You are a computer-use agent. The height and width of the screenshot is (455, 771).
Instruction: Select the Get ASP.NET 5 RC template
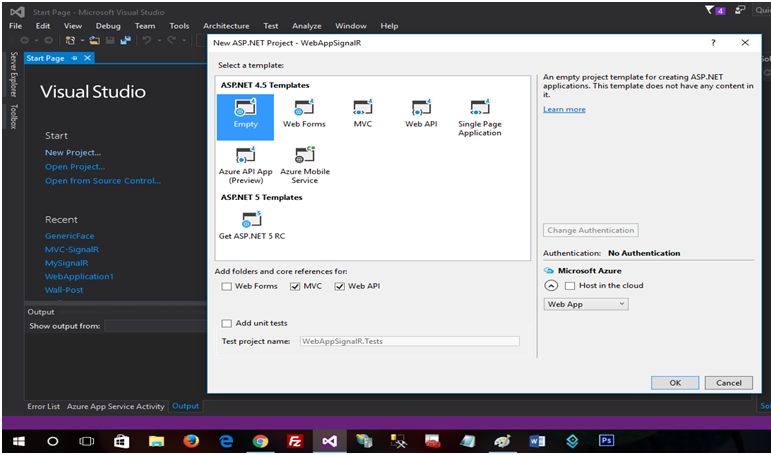[252, 225]
